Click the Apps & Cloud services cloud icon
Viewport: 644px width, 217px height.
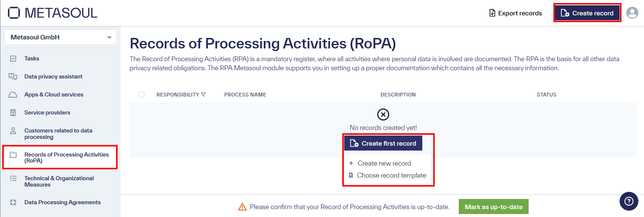coord(14,94)
